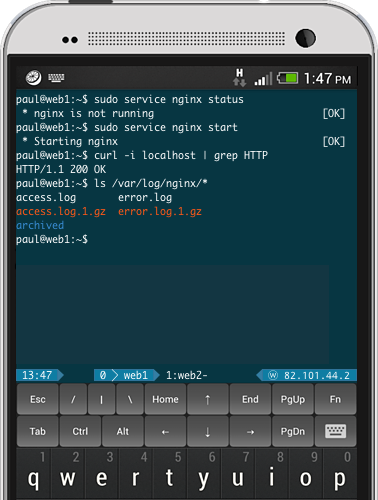Tap the error.log.1.gz file name
This screenshot has width=378, height=500.
click(x=160, y=211)
